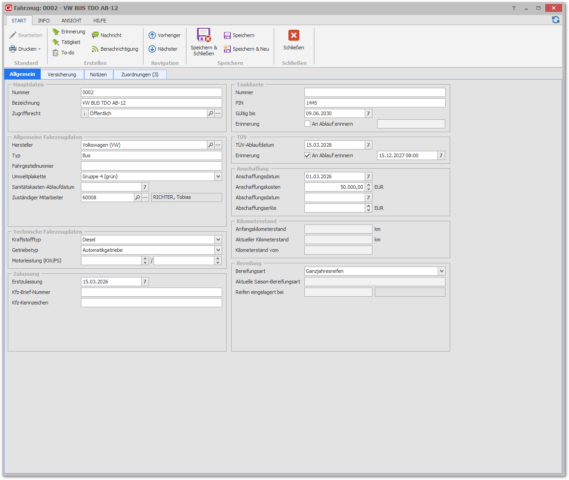Increase Anschaffungskosten with spinner up arrow
The height and width of the screenshot is (480, 569).
(369, 185)
